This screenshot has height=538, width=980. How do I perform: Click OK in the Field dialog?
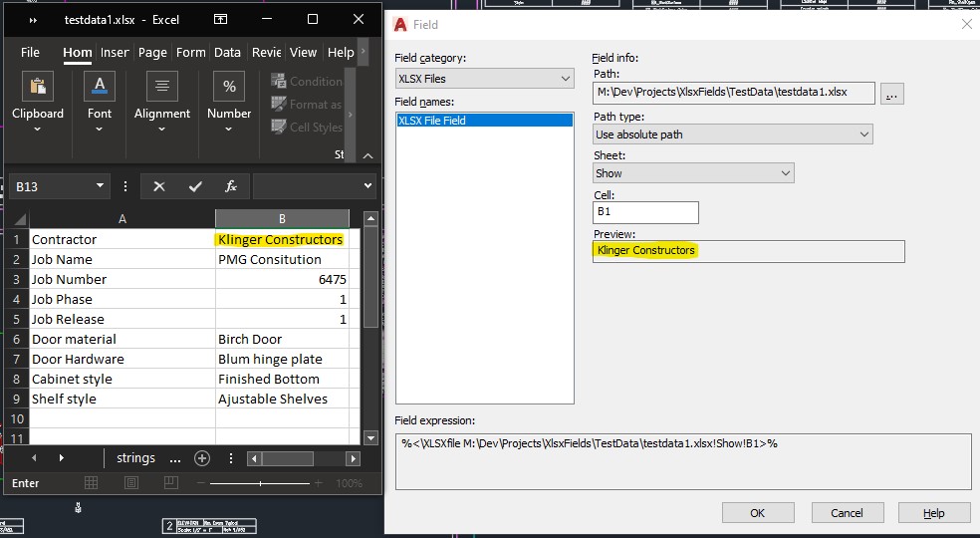click(x=758, y=513)
